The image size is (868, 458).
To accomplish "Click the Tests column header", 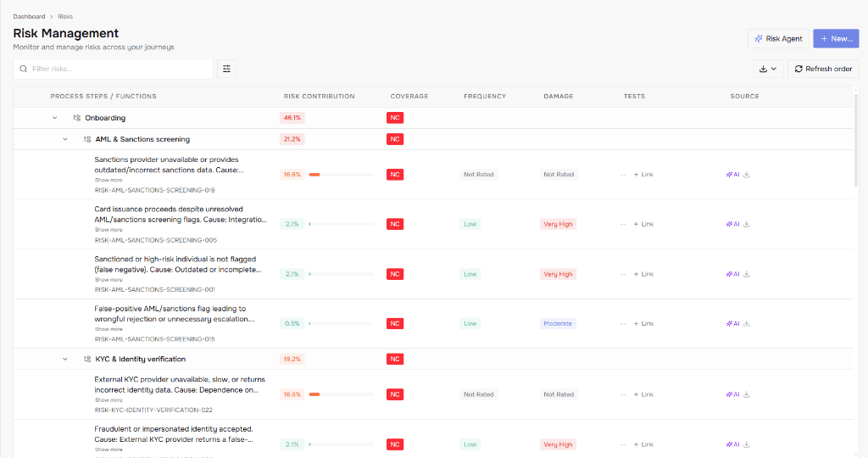I will click(x=634, y=97).
